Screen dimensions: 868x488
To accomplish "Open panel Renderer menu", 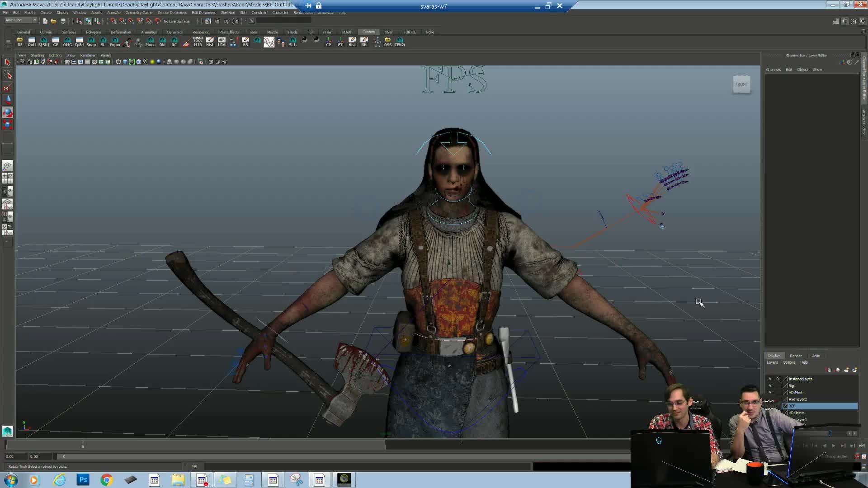I will (88, 55).
